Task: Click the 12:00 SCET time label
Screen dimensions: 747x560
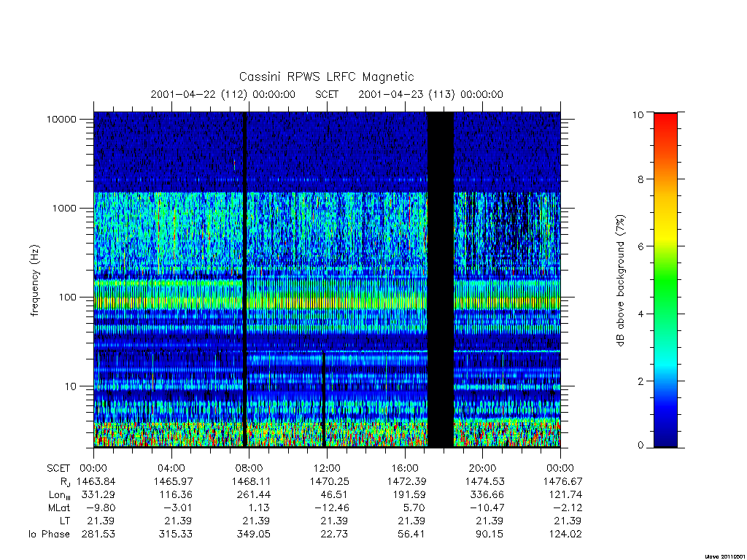Action: pyautogui.click(x=327, y=468)
